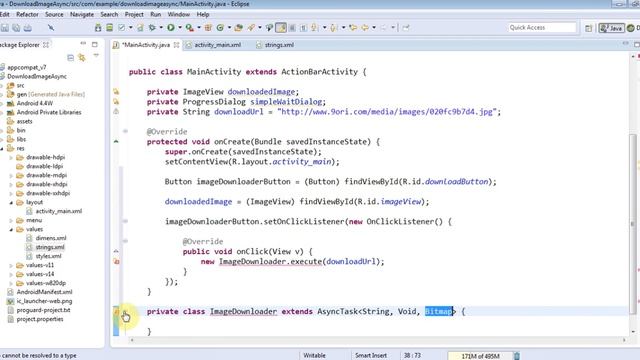
Task: Expand the values-v11 folder
Action: (11, 265)
